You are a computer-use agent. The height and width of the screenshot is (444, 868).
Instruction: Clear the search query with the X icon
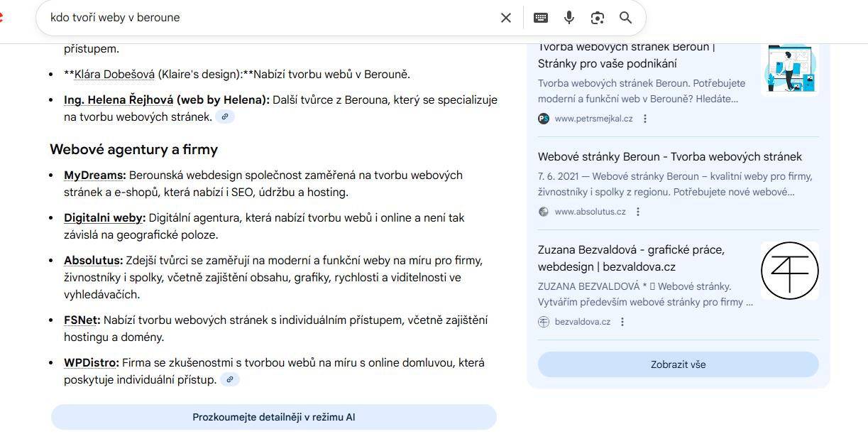[506, 18]
